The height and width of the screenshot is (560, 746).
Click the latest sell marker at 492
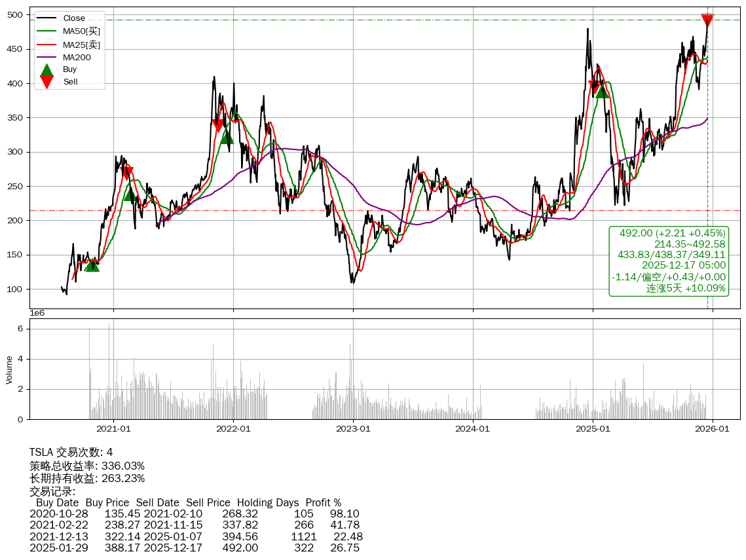point(707,20)
